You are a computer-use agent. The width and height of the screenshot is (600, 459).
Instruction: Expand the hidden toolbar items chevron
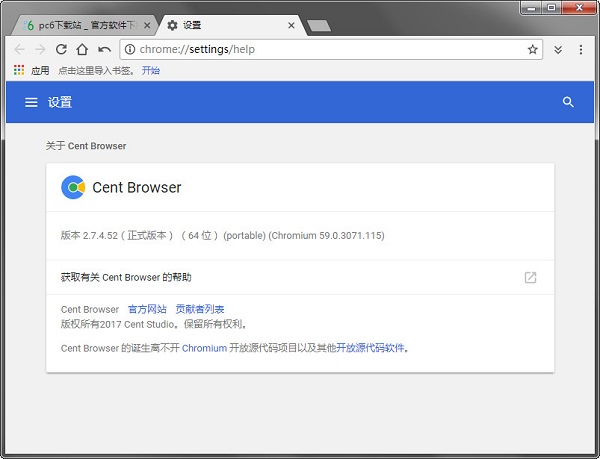tap(558, 49)
